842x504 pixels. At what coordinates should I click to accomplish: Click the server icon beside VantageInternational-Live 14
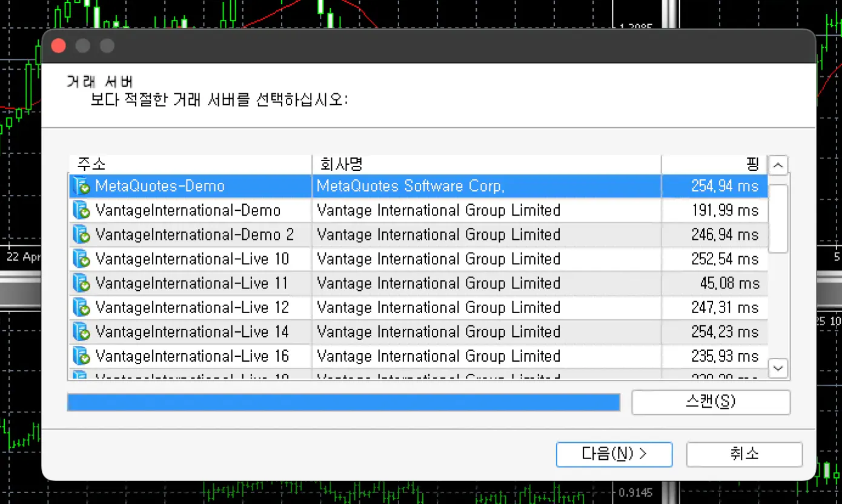(x=82, y=331)
